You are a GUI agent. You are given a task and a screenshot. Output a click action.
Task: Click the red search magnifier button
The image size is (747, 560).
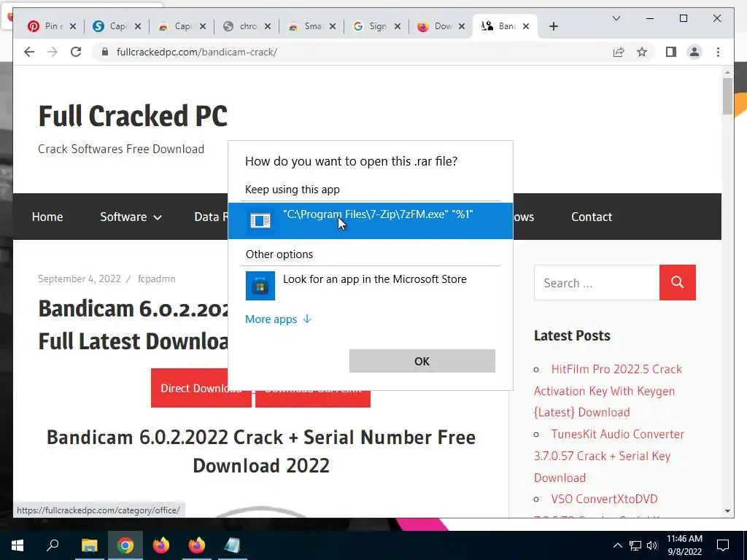[x=678, y=282]
